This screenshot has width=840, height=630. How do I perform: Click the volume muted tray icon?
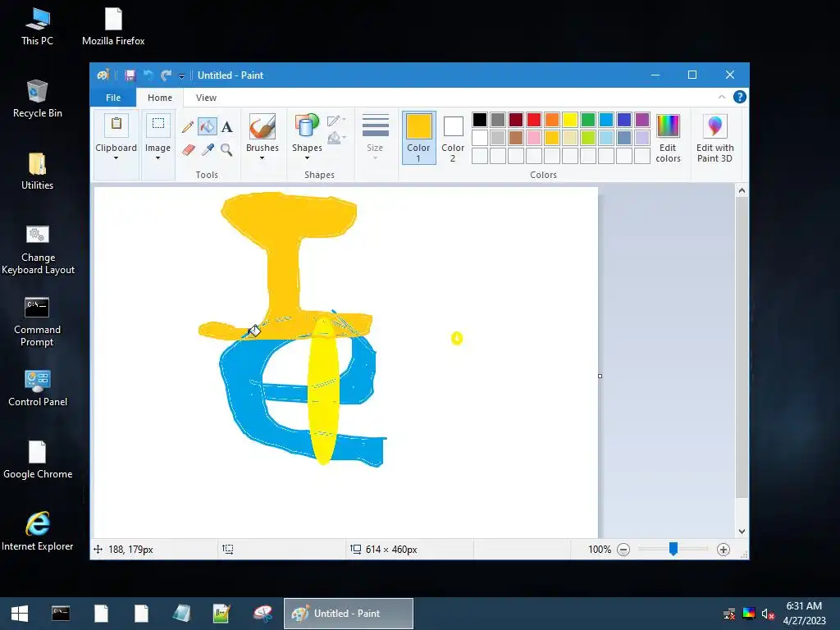tap(768, 614)
